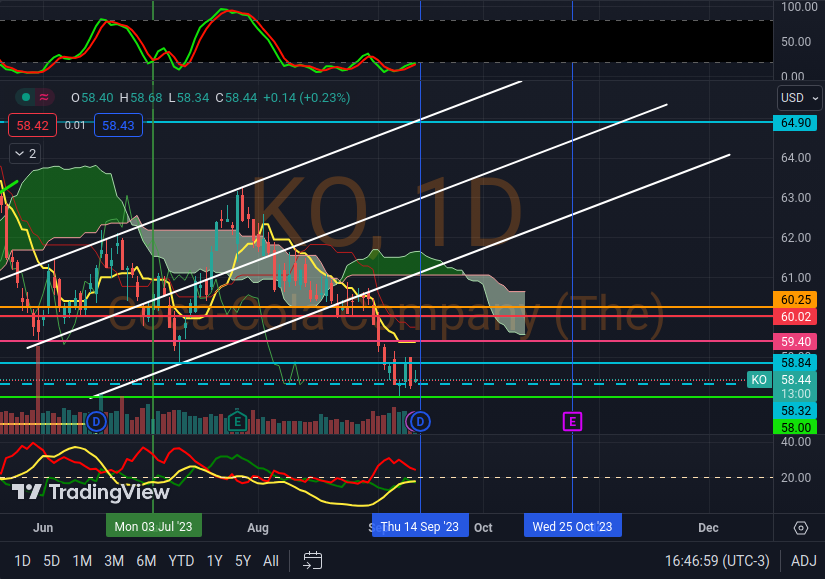Click the close value C58.44
825x579 pixels.
pos(236,98)
